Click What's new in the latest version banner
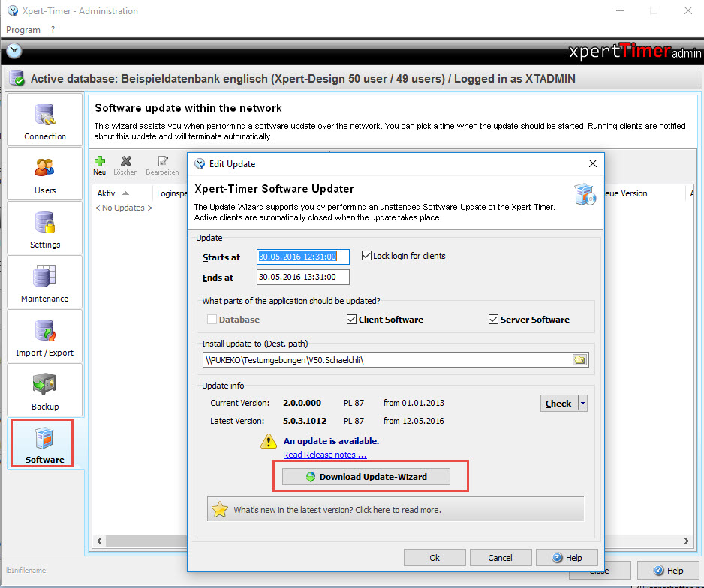 396,509
